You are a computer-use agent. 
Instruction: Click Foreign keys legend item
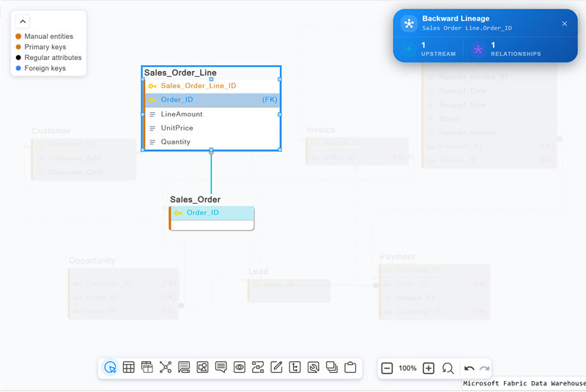tap(45, 68)
